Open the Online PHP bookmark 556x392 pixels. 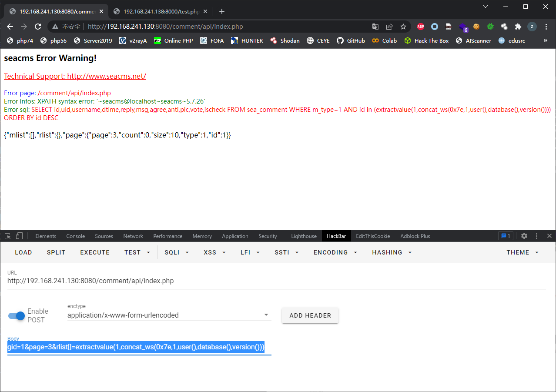(173, 40)
